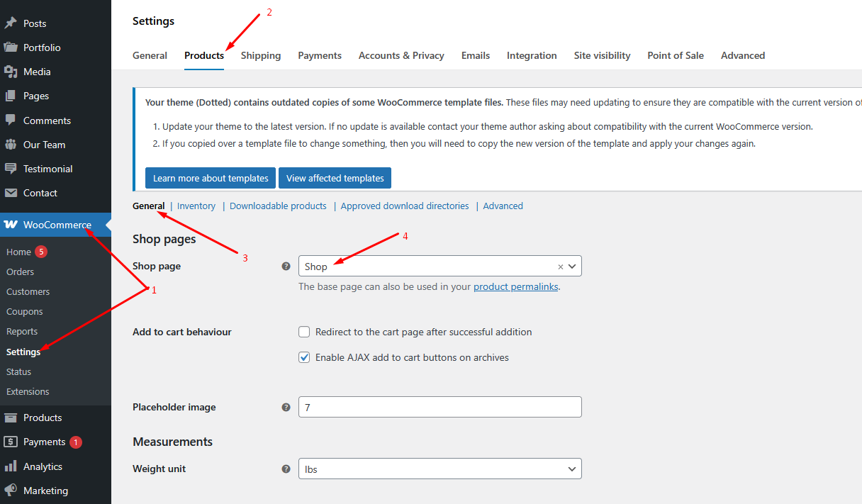The width and height of the screenshot is (862, 504).
Task: Click View affected templates button
Action: pyautogui.click(x=335, y=178)
